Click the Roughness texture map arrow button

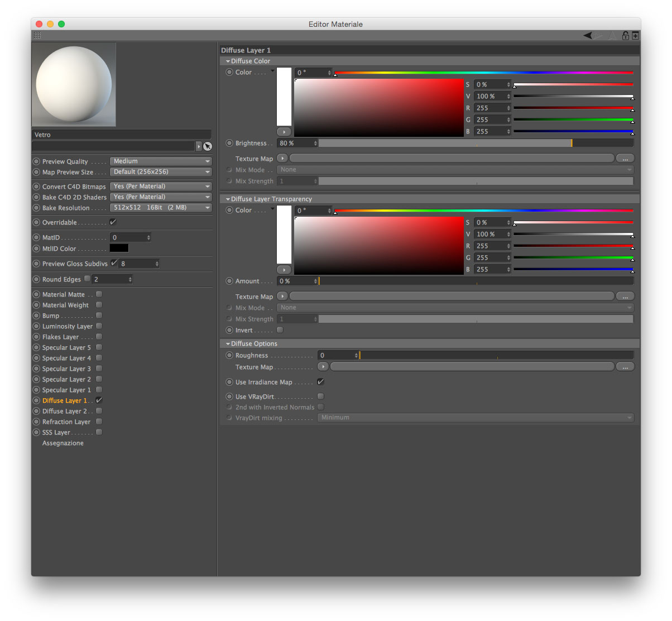(x=323, y=367)
